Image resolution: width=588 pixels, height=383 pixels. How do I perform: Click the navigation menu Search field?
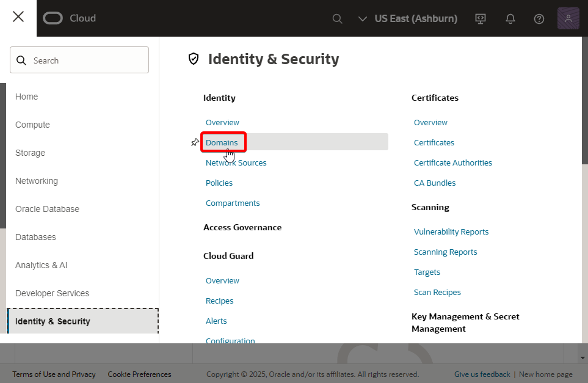click(79, 60)
